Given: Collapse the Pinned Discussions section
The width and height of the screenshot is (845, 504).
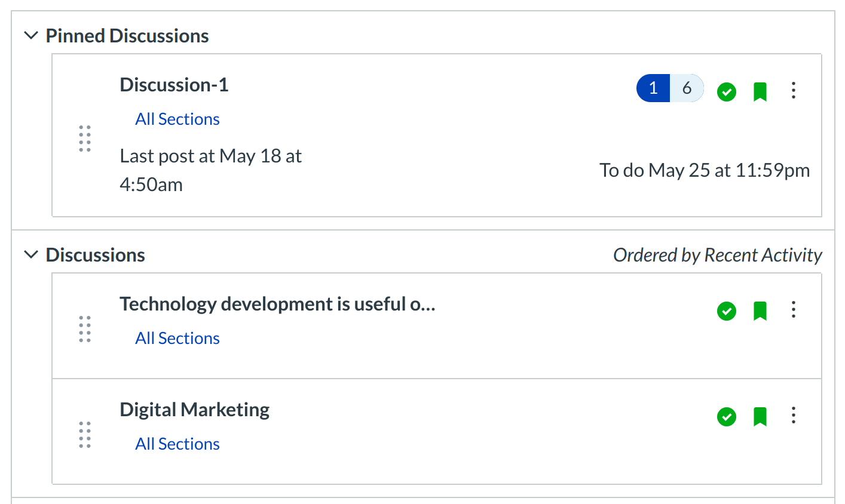Looking at the screenshot, I should (x=30, y=36).
